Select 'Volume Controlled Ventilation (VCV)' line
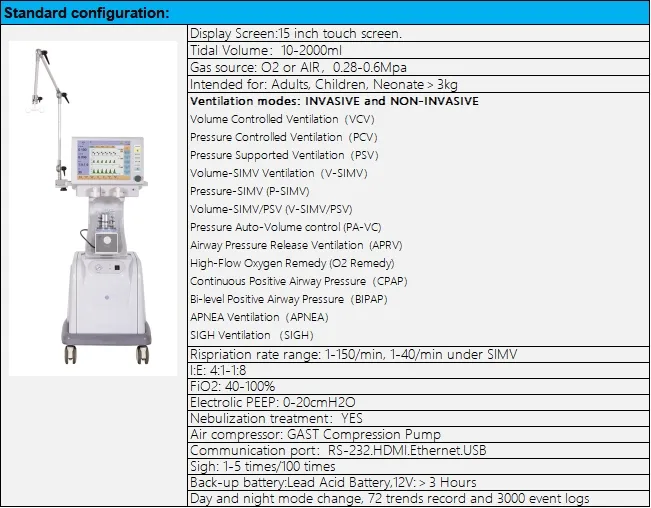 pyautogui.click(x=282, y=120)
